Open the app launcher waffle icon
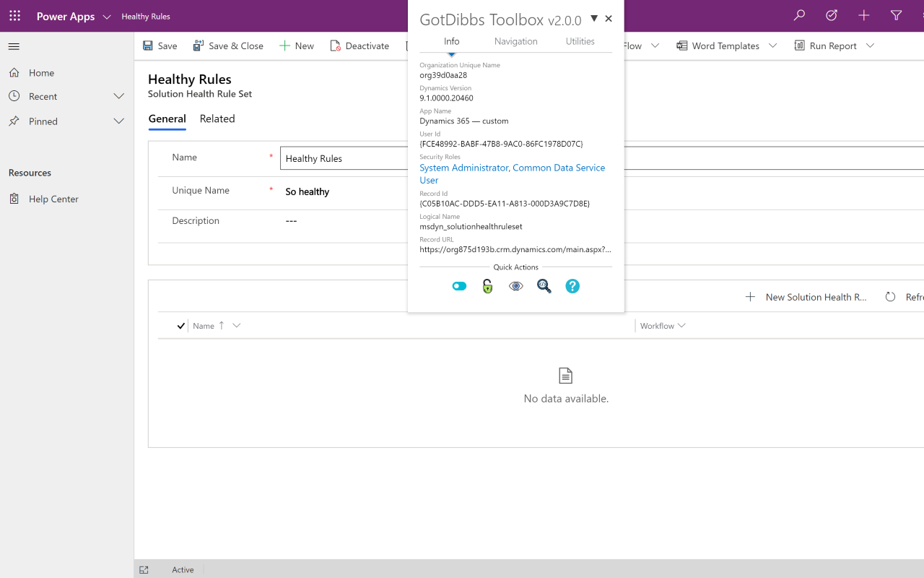Image resolution: width=924 pixels, height=578 pixels. (14, 16)
